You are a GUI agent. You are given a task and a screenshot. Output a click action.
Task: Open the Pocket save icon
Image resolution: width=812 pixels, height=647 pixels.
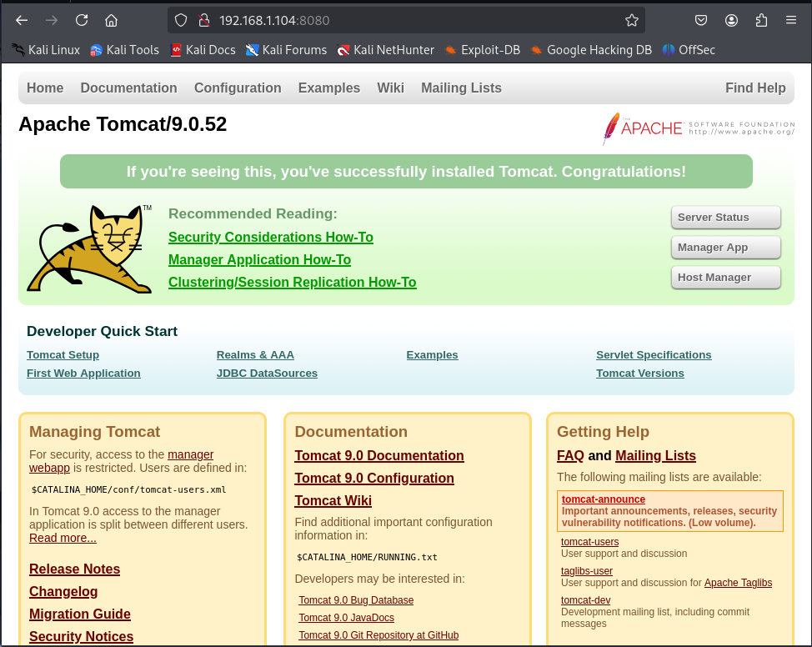(x=700, y=20)
